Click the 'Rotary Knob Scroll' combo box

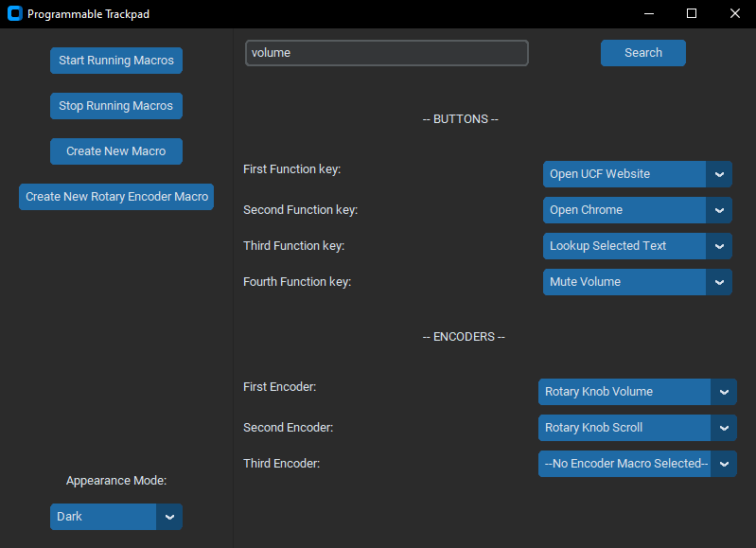(624, 428)
